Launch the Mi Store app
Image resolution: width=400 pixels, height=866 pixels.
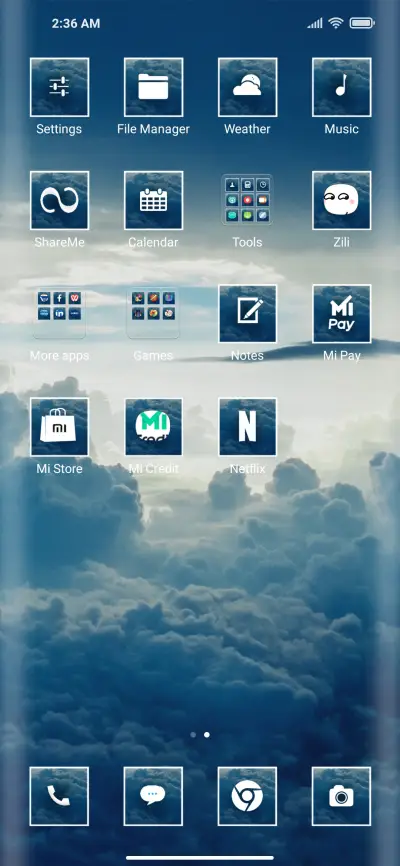point(59,427)
